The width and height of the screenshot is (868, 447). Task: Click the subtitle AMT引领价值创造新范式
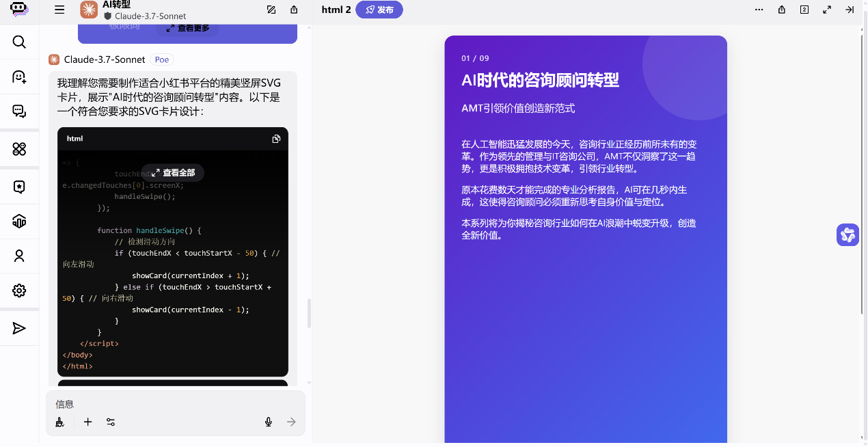click(518, 108)
